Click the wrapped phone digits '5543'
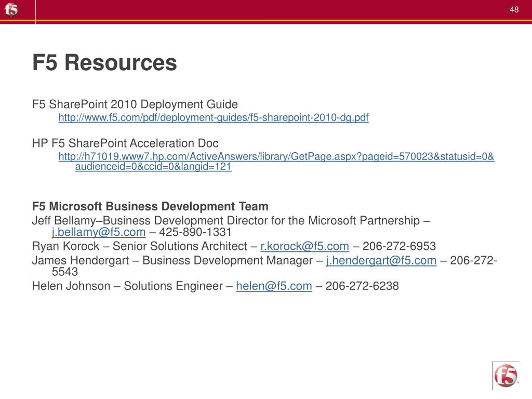 (x=65, y=272)
